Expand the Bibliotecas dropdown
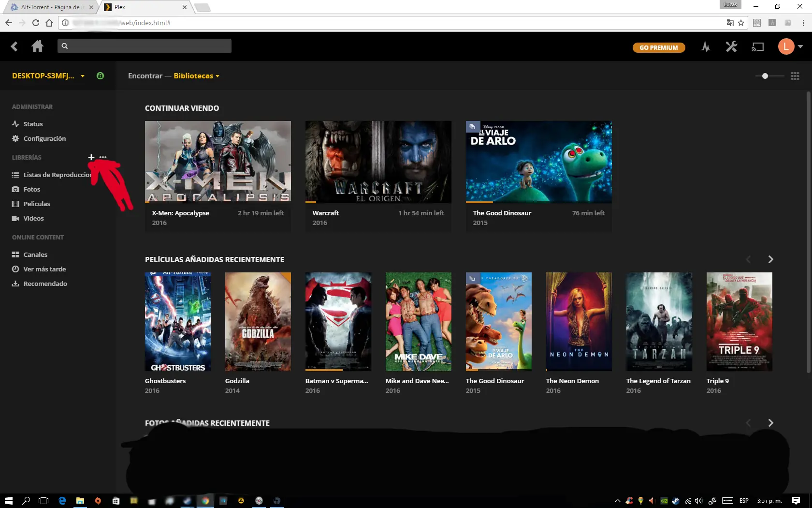Image resolution: width=812 pixels, height=508 pixels. click(x=197, y=76)
